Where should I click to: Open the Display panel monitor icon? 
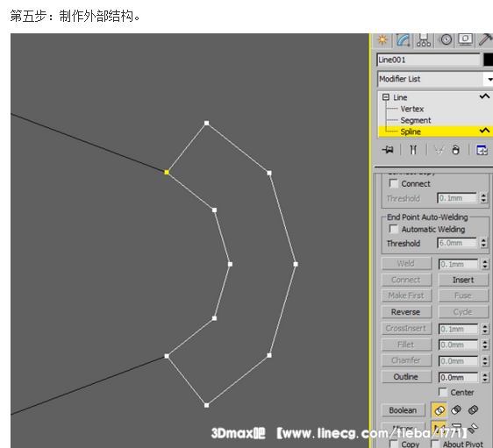point(465,40)
